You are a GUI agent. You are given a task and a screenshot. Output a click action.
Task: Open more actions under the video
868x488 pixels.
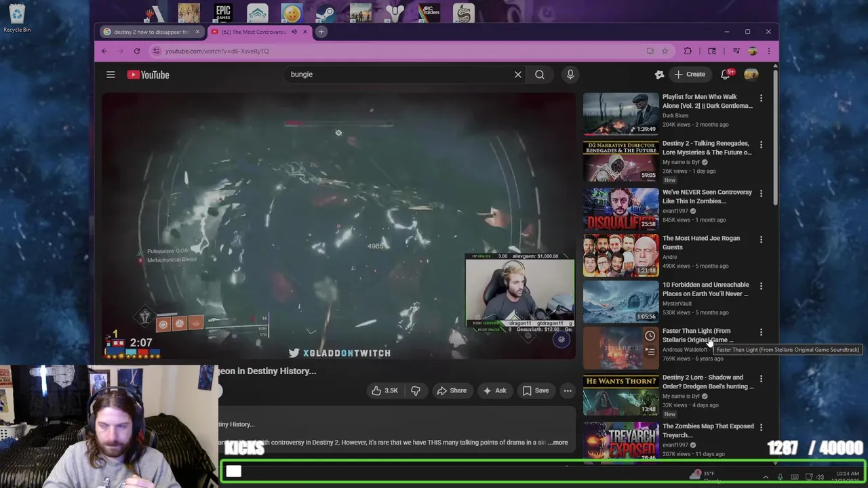568,390
